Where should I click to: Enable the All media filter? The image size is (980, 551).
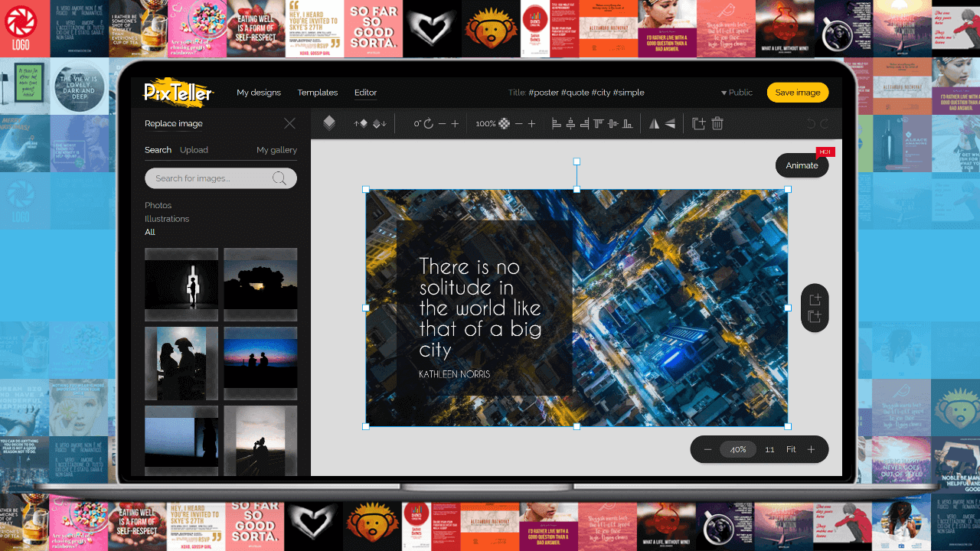pos(149,232)
